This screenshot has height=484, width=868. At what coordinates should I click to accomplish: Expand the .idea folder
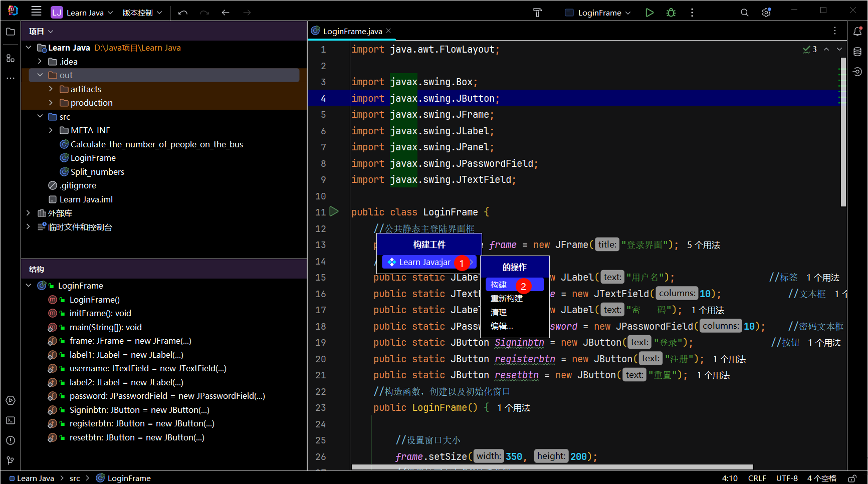tap(40, 61)
